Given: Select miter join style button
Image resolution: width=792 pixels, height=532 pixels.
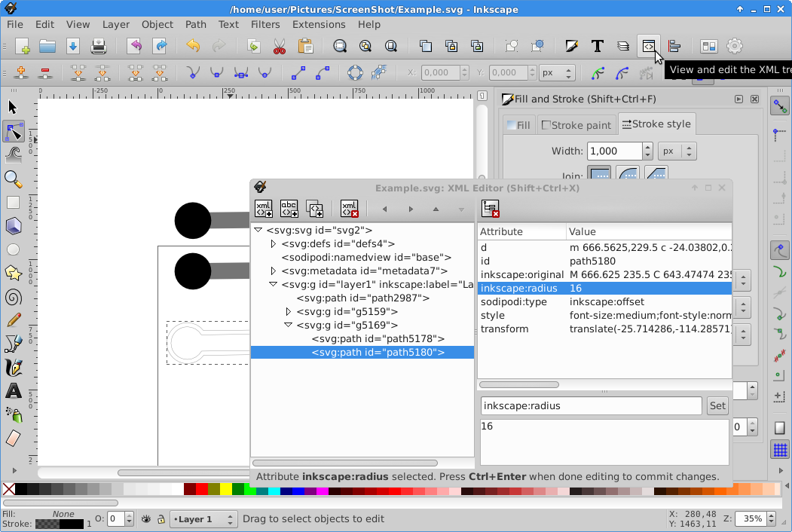Looking at the screenshot, I should pos(600,173).
